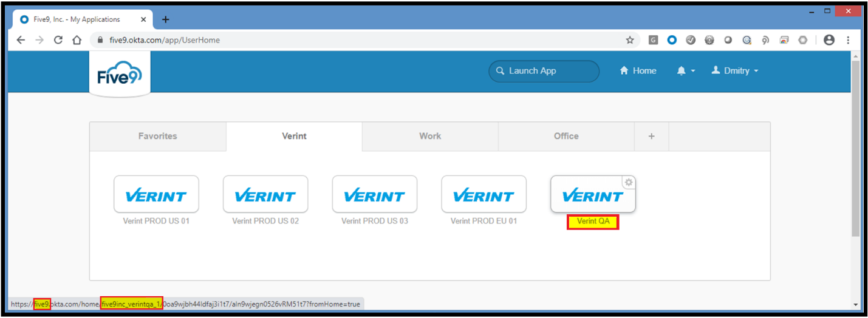The width and height of the screenshot is (868, 318).
Task: Click the Verint PROD US 02 label
Action: [265, 221]
